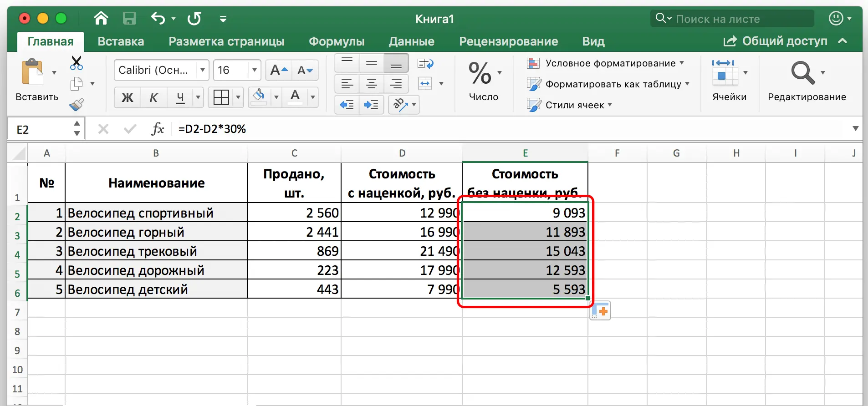This screenshot has height=406, width=868.
Task: Open the Рецензирование tab
Action: click(509, 41)
